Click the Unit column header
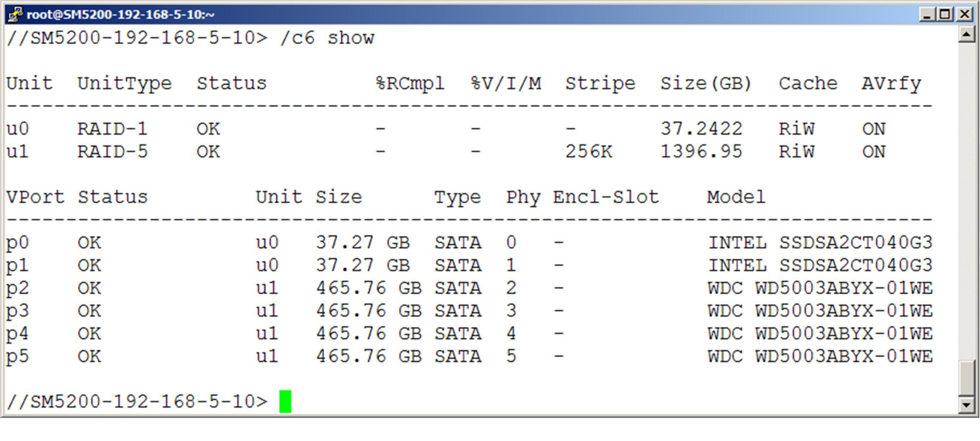This screenshot has height=441, width=980. [30, 83]
